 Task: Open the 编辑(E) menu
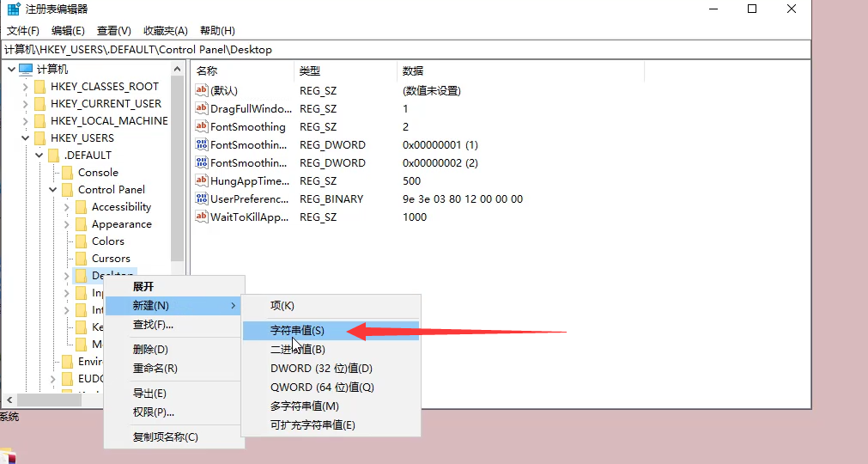pos(68,30)
